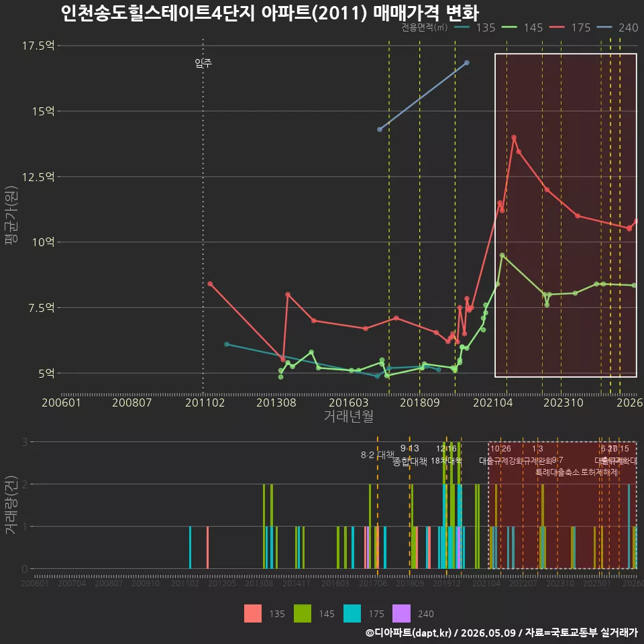Click the salmon 135 swatch in bottom legend
Image resolution: width=644 pixels, height=644 pixels.
(253, 614)
